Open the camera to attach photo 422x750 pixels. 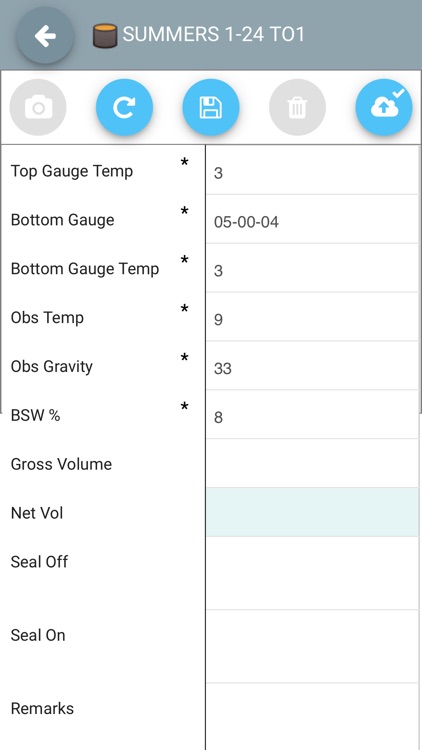(38, 107)
